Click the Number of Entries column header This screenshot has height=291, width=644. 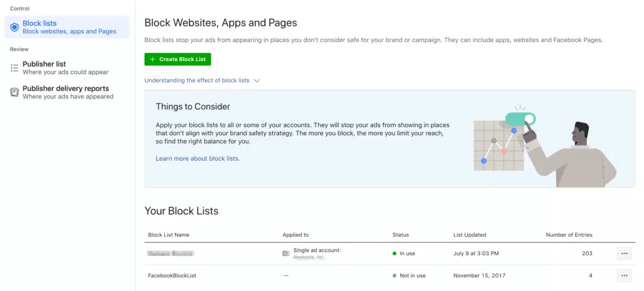point(569,235)
